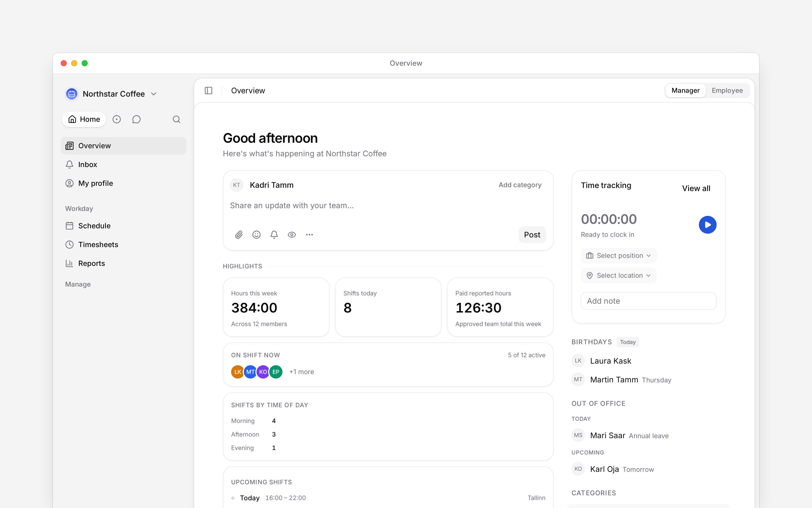Select the Home tab
This screenshot has width=812, height=508.
click(x=84, y=119)
